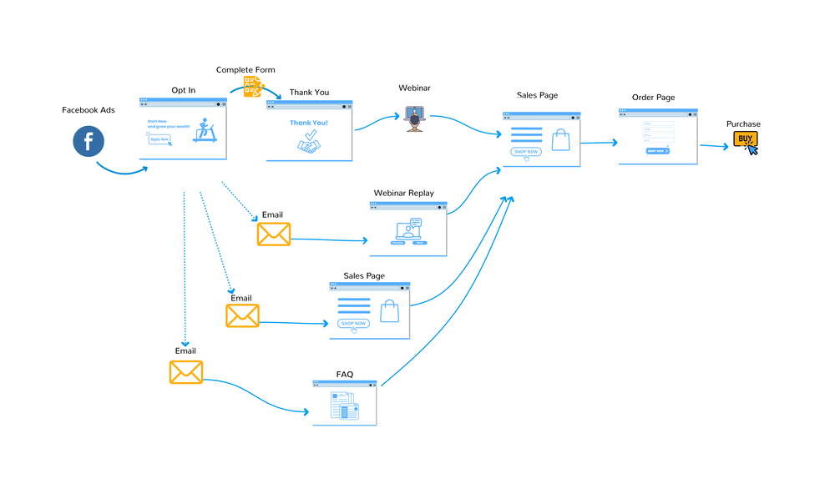Screen dimensions: 835x504
Task: Click the yellow BUY purchase icon
Action: (x=746, y=141)
